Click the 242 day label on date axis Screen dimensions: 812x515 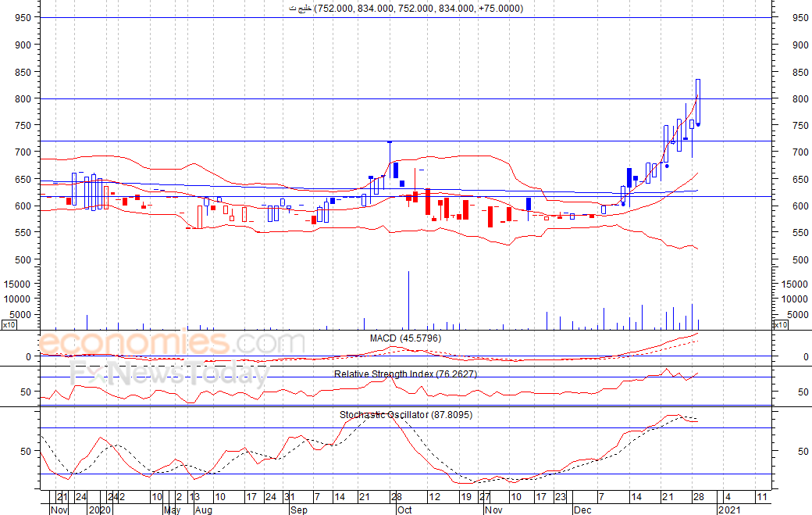[x=116, y=497]
